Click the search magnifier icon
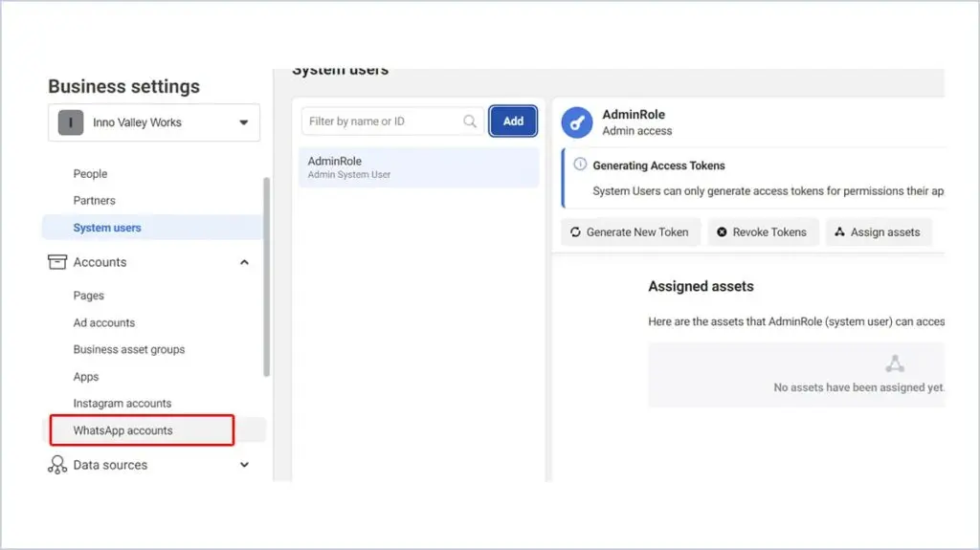 (x=469, y=121)
